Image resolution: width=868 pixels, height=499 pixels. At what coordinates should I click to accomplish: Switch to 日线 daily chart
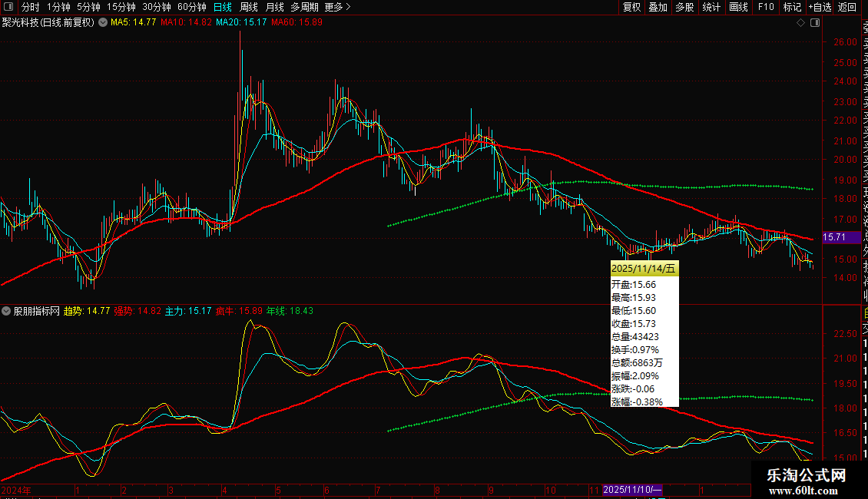(223, 7)
